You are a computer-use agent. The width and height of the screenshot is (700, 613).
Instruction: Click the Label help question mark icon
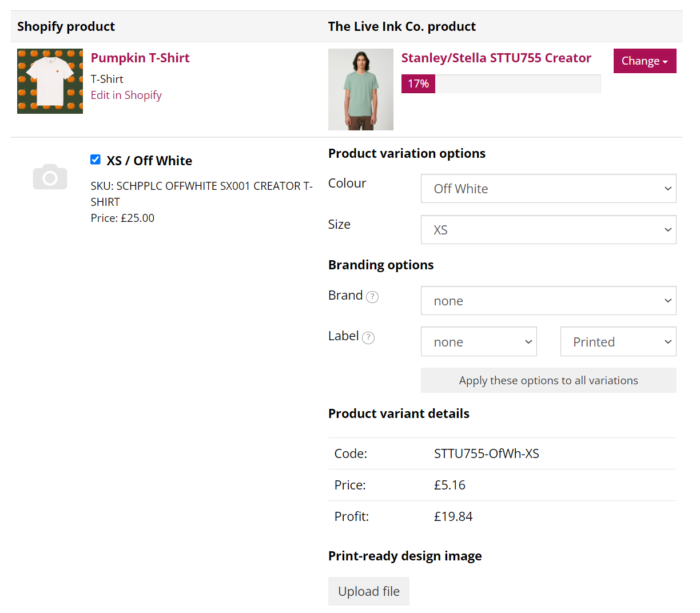[368, 338]
